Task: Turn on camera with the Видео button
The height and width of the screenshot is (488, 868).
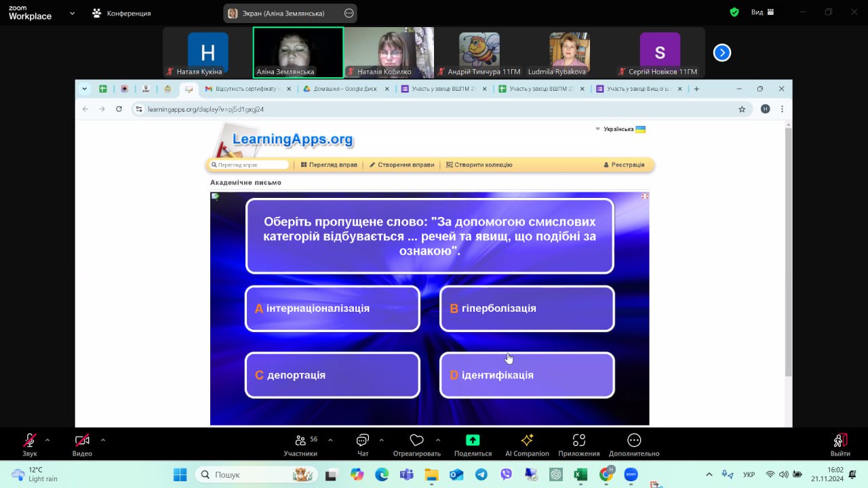Action: tap(82, 445)
